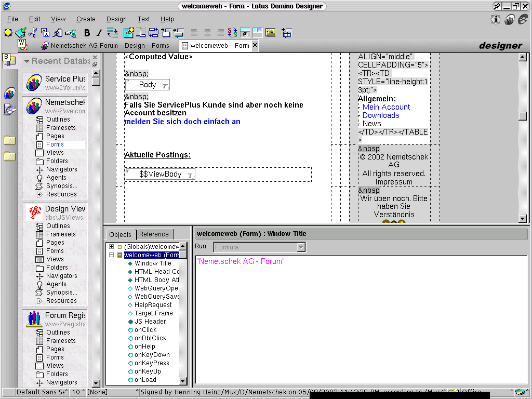Align paragraph left
532x399 pixels.
coord(194,33)
